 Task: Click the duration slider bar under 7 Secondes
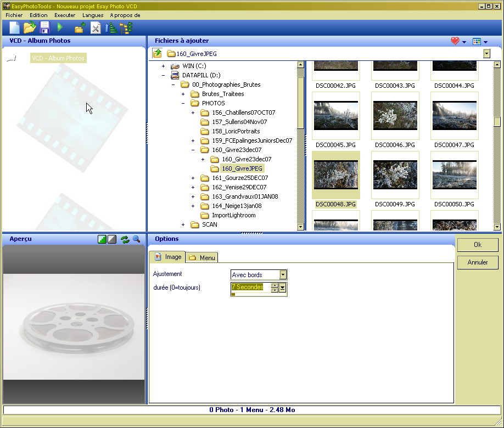point(253,294)
